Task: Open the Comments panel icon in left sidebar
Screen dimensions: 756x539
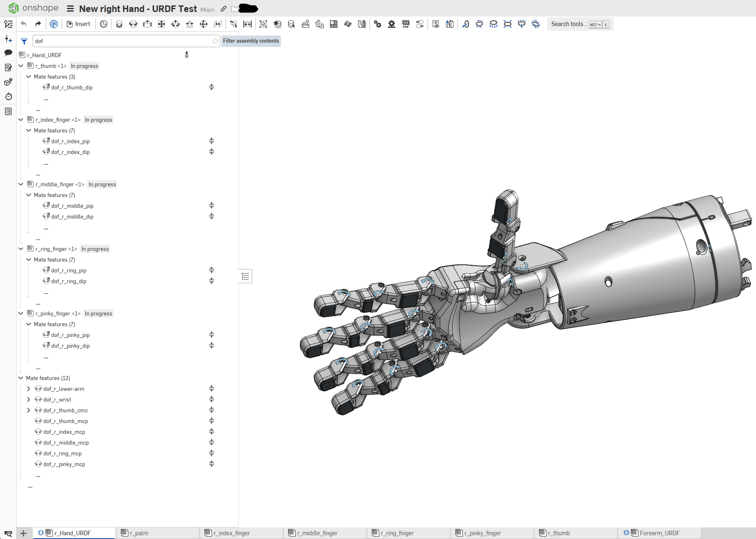Action: [x=8, y=53]
